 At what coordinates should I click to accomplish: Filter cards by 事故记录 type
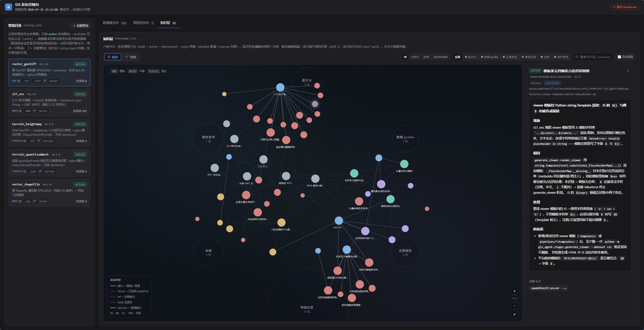click(x=529, y=57)
